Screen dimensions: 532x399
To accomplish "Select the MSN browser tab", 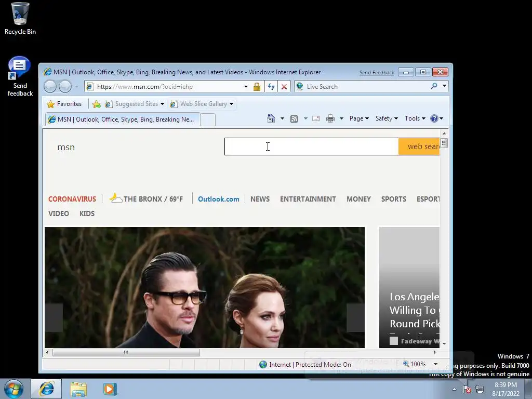I will click(123, 119).
